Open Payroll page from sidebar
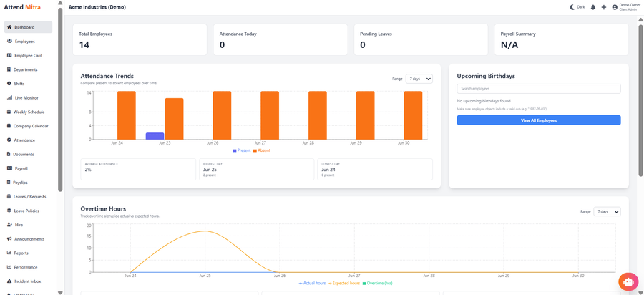Screen dimensions: 644x295 (x=28, y=168)
